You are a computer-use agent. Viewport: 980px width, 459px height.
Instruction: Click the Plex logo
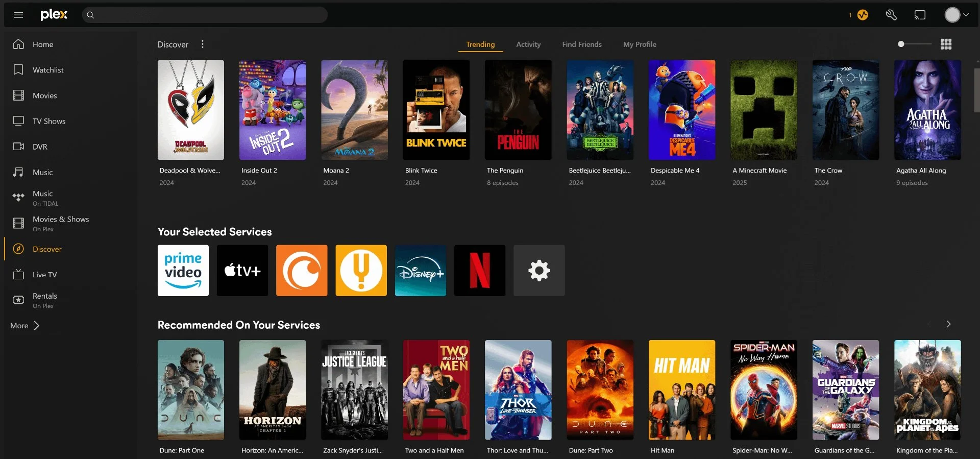click(54, 15)
